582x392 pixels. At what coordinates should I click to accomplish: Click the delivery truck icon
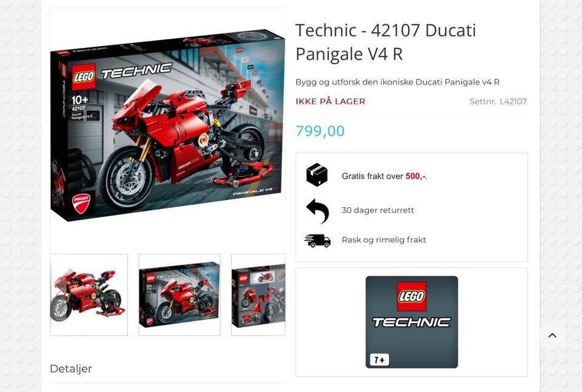[317, 241]
